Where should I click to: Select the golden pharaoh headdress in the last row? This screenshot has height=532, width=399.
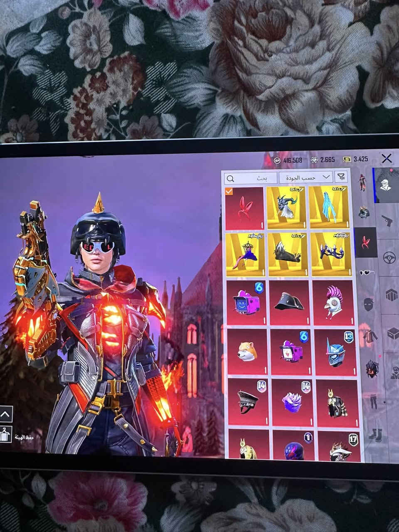pyautogui.click(x=249, y=444)
